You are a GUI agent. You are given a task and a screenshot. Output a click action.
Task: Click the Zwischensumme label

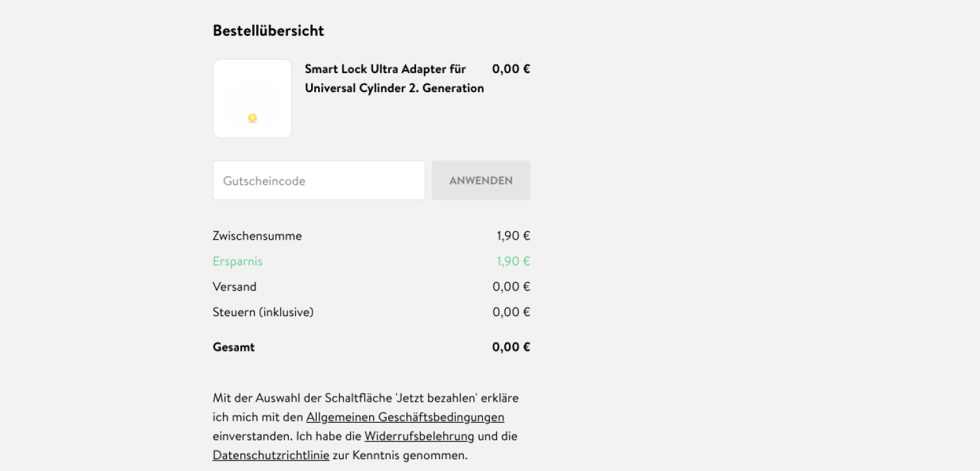pos(257,236)
